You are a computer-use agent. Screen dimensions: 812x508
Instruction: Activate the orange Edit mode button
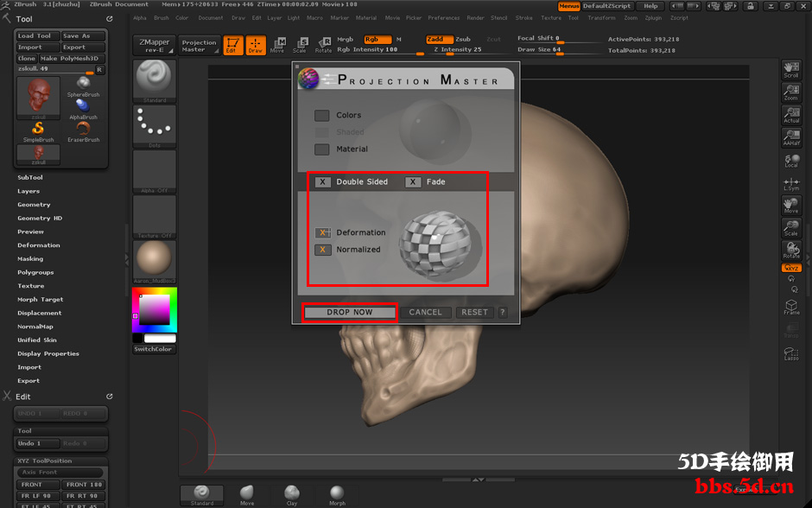(233, 45)
